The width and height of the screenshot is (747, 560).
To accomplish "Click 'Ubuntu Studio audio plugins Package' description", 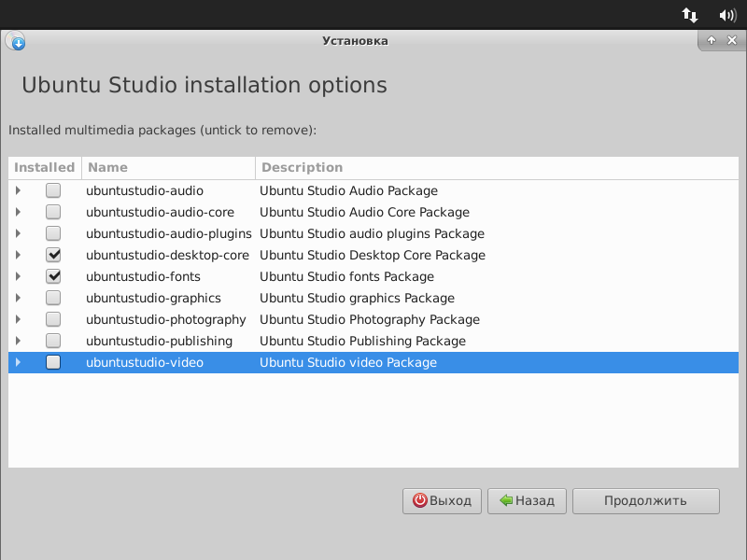I will (372, 233).
